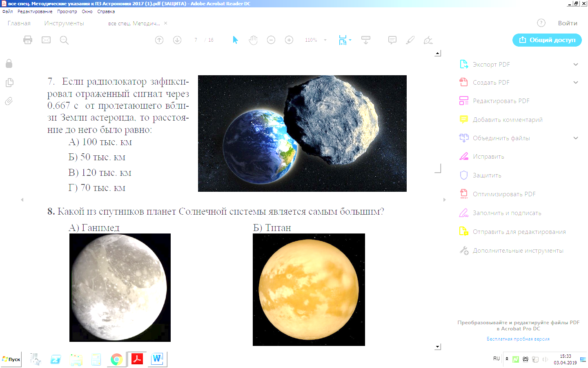Open the Редактирование menu

(35, 11)
